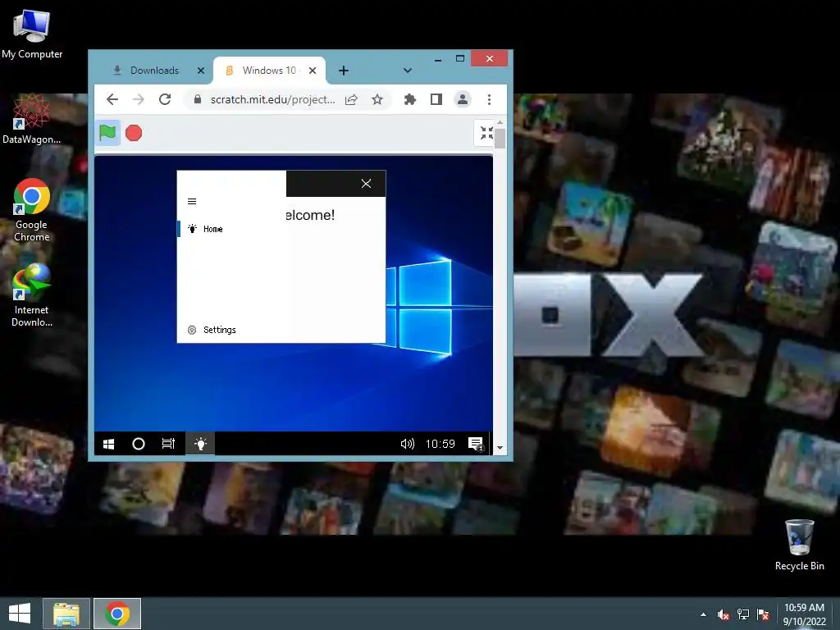Open My Computer desktop icon
This screenshot has width=840, height=630.
point(32,34)
